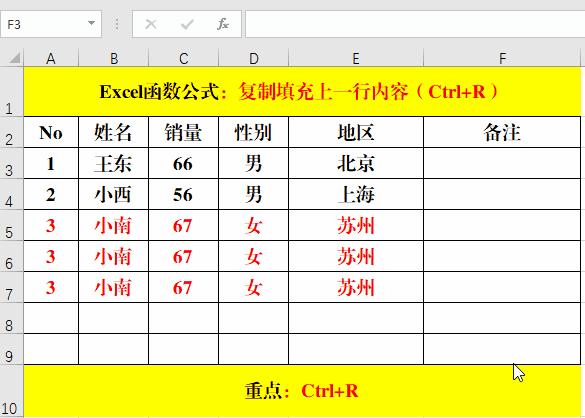Click the "地区" header cell
585x418 pixels.
(x=356, y=132)
